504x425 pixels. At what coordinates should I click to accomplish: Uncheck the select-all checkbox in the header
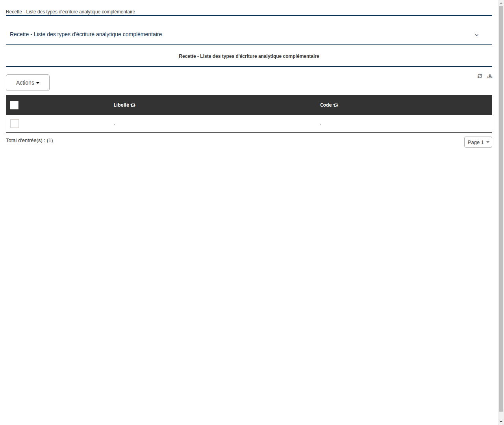pyautogui.click(x=14, y=105)
